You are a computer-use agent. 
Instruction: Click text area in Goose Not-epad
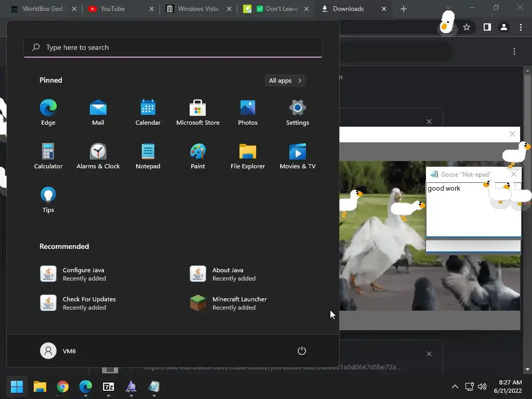(473, 209)
